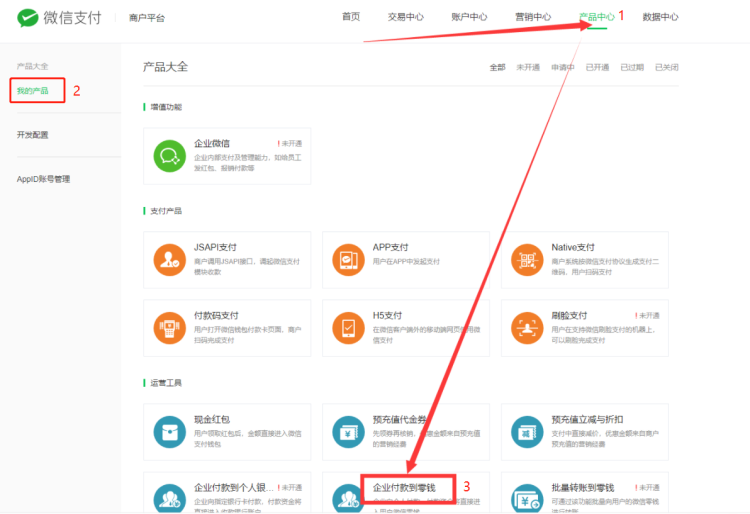This screenshot has height=514, width=750.
Task: Select the Native支付 QR code icon
Action: pyautogui.click(x=527, y=260)
